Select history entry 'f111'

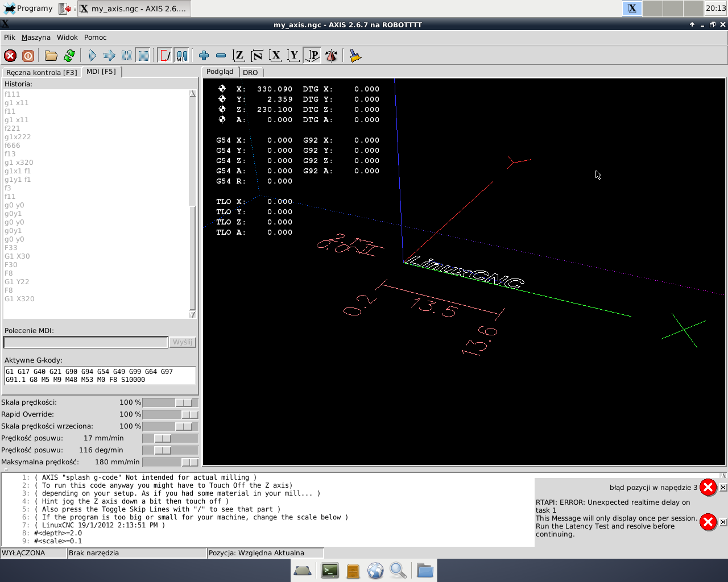coord(12,94)
